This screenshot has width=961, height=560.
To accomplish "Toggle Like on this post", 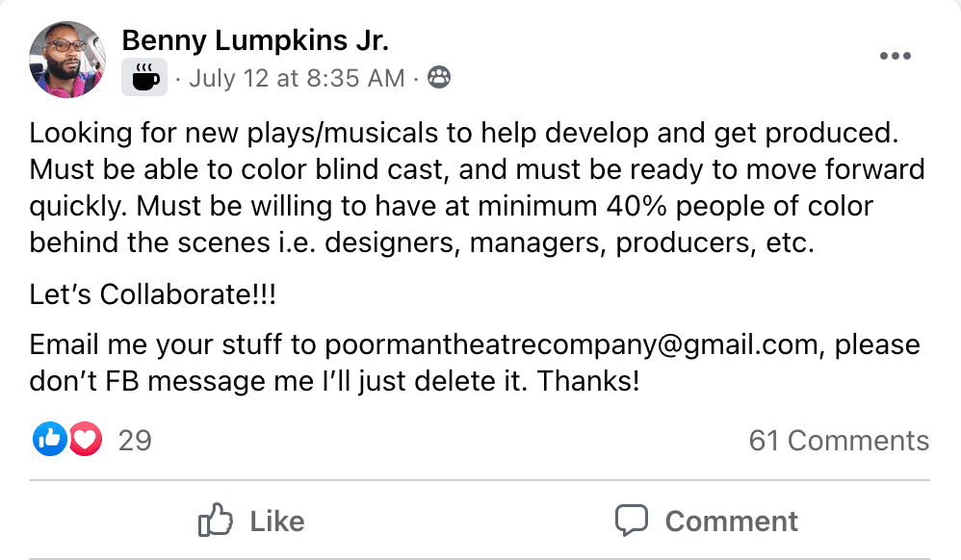I will (x=252, y=522).
